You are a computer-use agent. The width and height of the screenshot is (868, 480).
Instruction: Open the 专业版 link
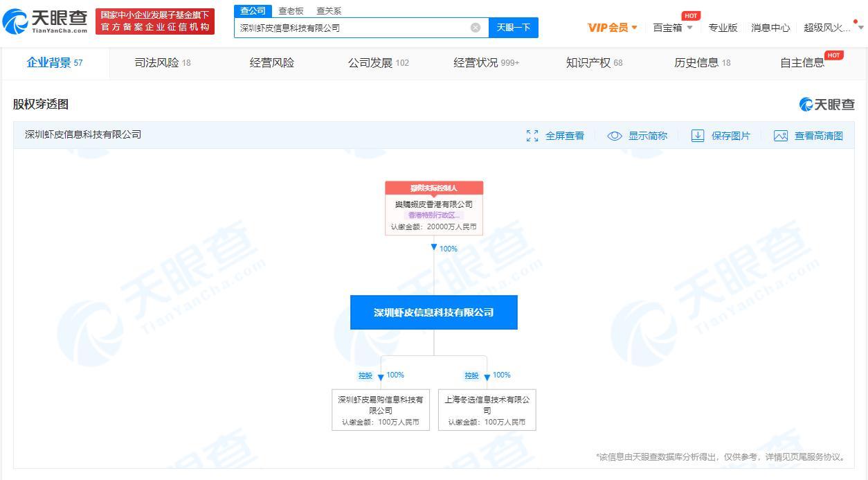coord(723,28)
